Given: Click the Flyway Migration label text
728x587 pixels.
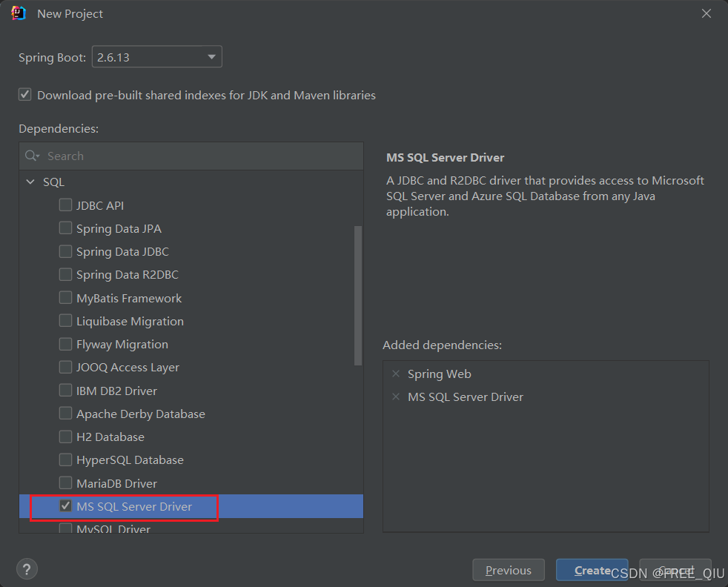Looking at the screenshot, I should [x=122, y=345].
